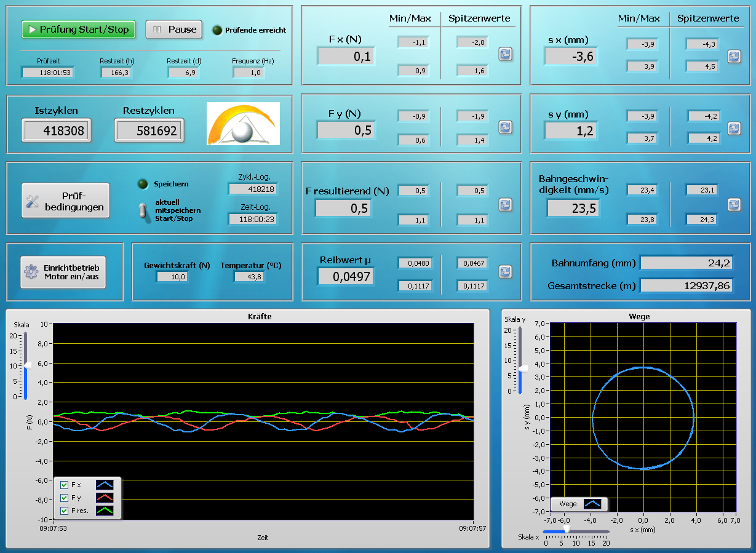The width and height of the screenshot is (756, 553).
Task: Reset peak values for Reibwert µ
Action: pos(505,271)
